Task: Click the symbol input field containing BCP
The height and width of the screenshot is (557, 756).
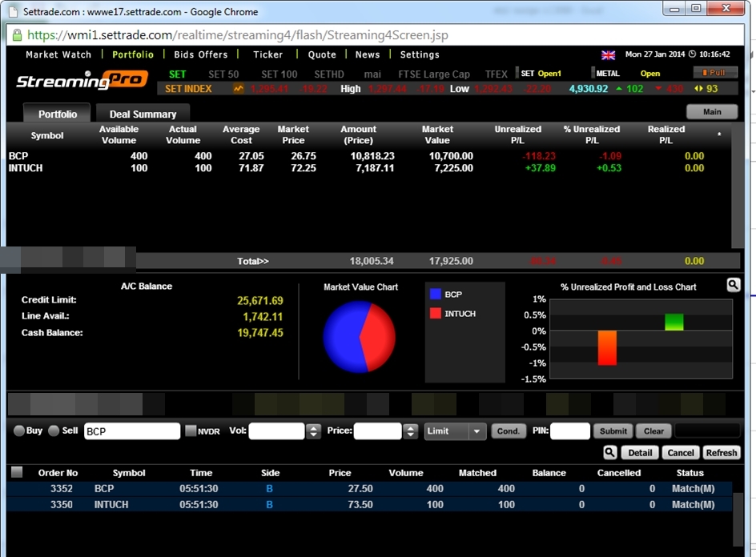Action: (x=132, y=431)
